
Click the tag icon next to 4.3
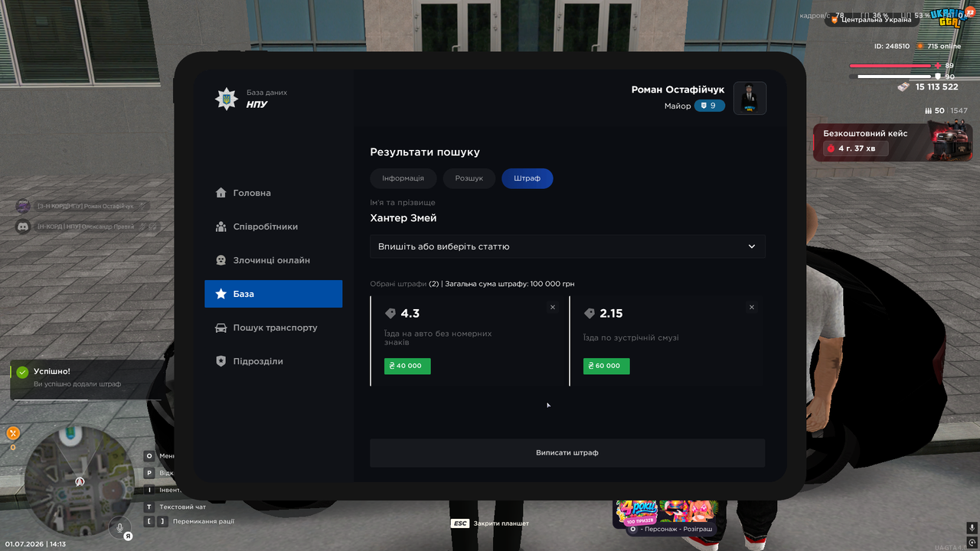[x=390, y=314]
